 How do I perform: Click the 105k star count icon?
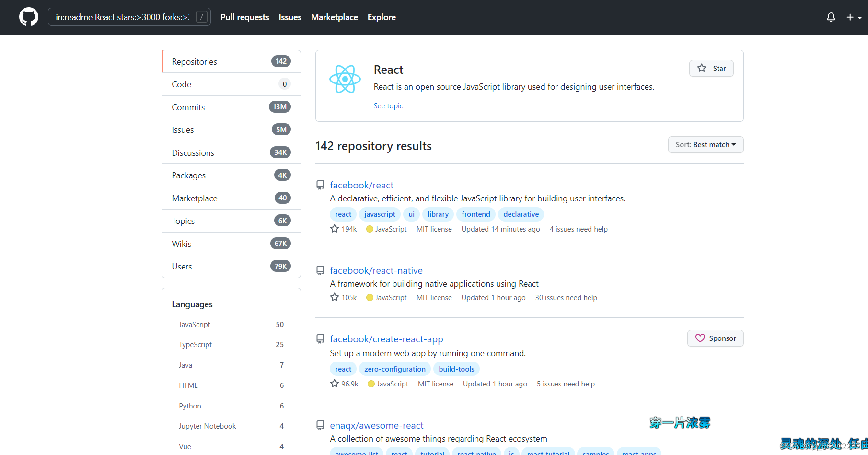[335, 297]
